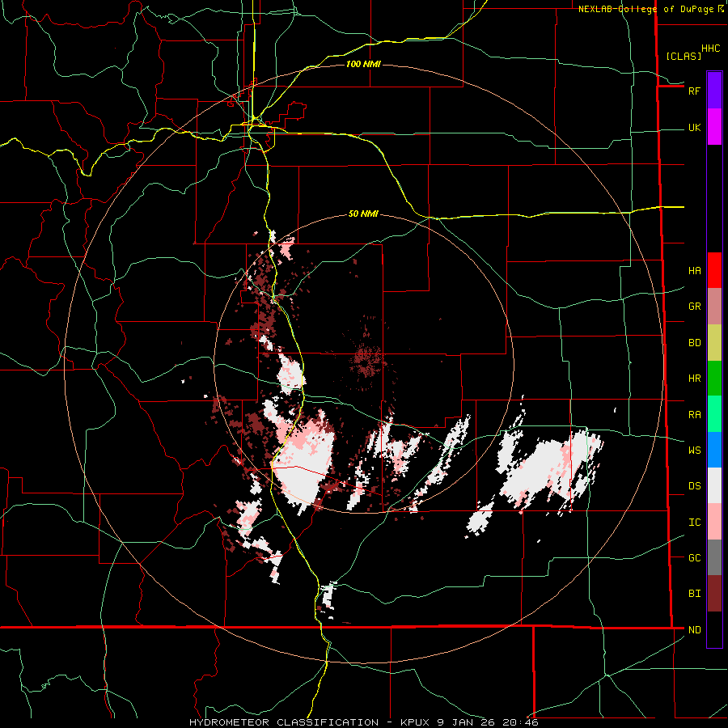The width and height of the screenshot is (728, 728).
Task: Click the [CLAS] units label
Action: (684, 57)
